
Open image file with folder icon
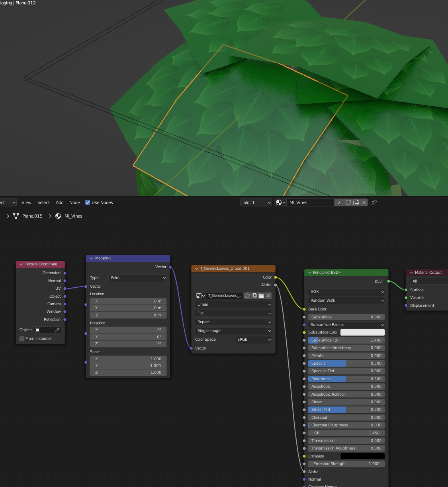click(x=261, y=296)
